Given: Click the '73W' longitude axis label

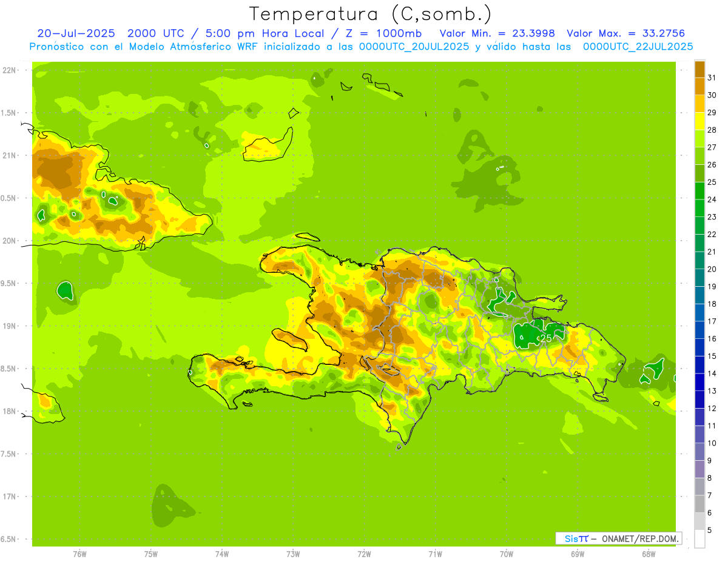Looking at the screenshot, I should [293, 554].
